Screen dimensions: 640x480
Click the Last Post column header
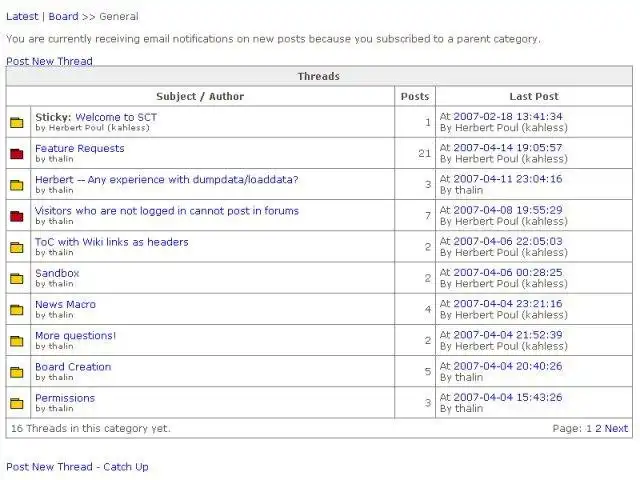click(534, 96)
